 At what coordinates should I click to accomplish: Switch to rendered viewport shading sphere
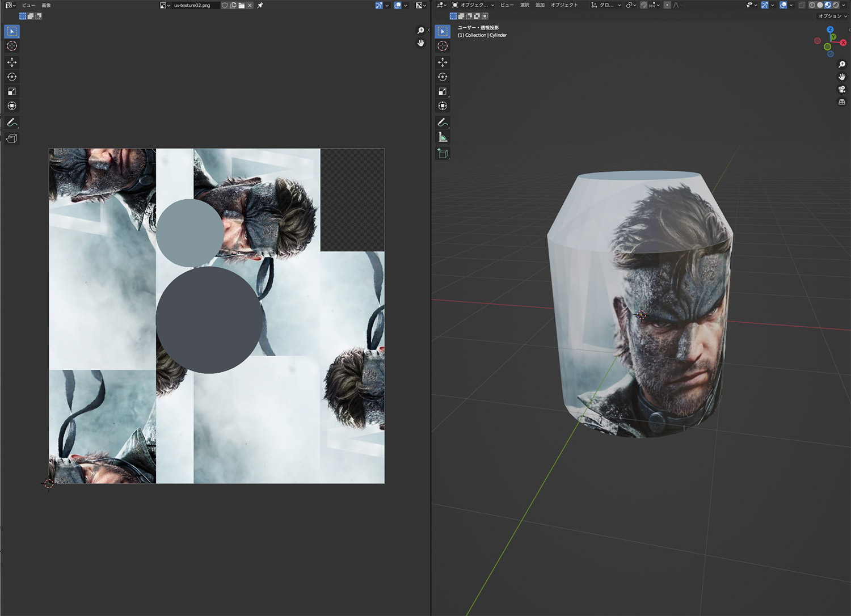(835, 5)
